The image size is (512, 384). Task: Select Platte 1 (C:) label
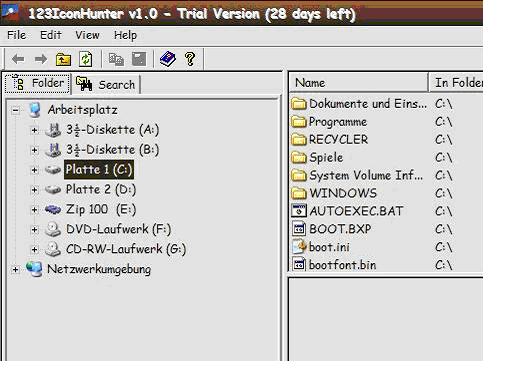[x=99, y=170]
